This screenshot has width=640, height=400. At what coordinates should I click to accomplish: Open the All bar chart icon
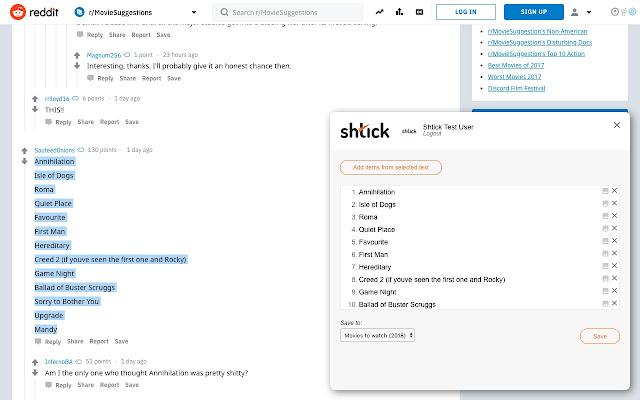tap(399, 12)
